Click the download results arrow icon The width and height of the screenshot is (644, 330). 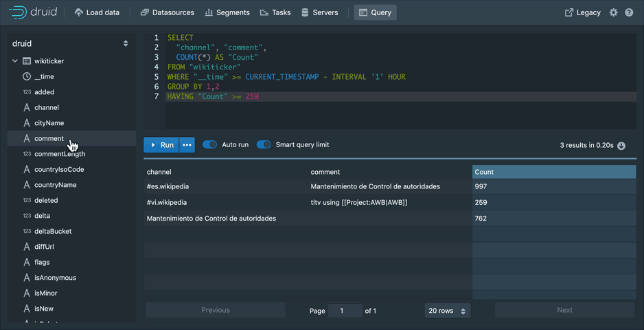click(x=621, y=146)
